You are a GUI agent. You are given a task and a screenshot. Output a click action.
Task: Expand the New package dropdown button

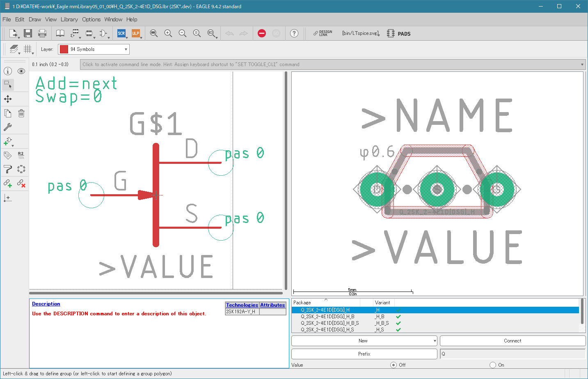click(x=435, y=341)
